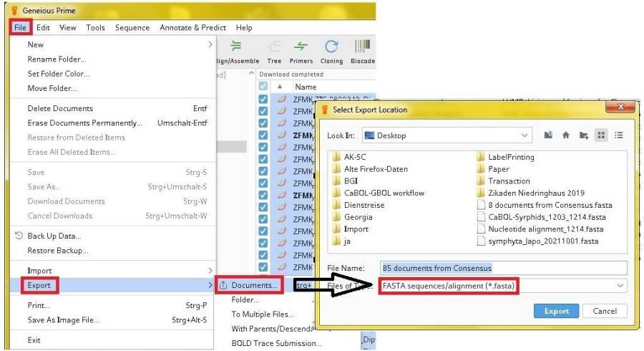Switch to details list view
The image size is (644, 351).
(619, 135)
